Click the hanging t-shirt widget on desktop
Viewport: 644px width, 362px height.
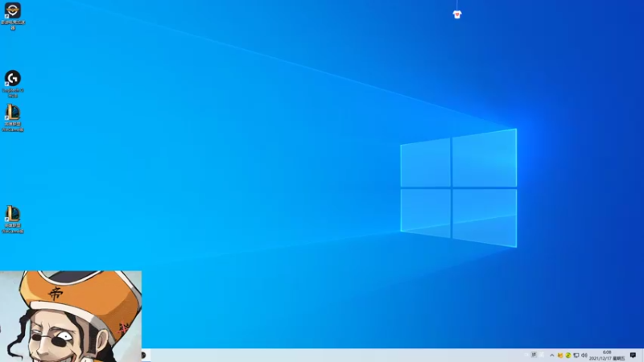(x=457, y=14)
